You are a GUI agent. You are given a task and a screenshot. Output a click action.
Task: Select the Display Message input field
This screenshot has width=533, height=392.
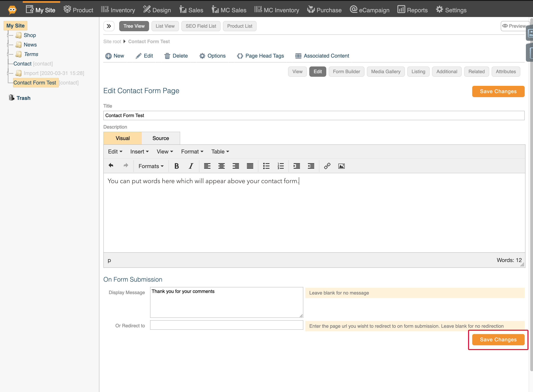click(x=226, y=301)
